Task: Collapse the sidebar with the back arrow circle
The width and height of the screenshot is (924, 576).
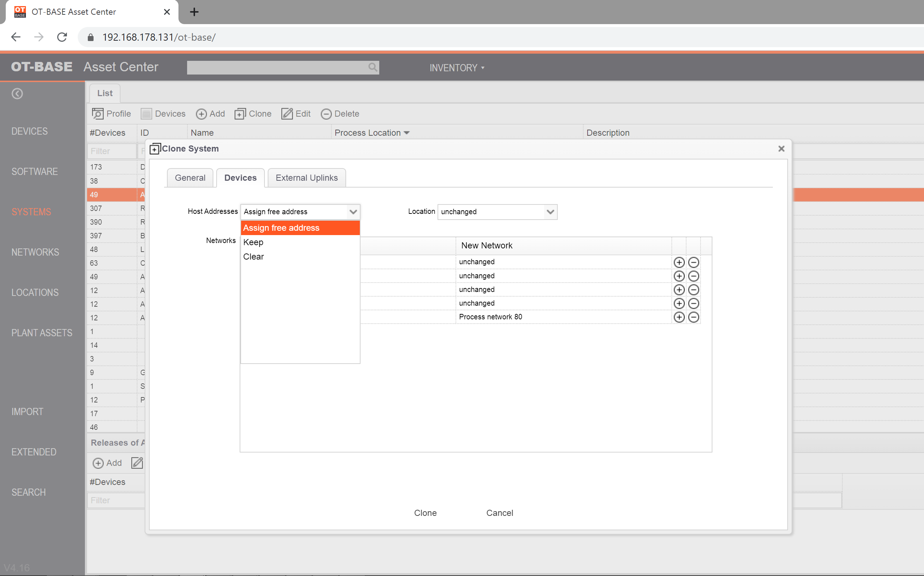Action: coord(17,93)
